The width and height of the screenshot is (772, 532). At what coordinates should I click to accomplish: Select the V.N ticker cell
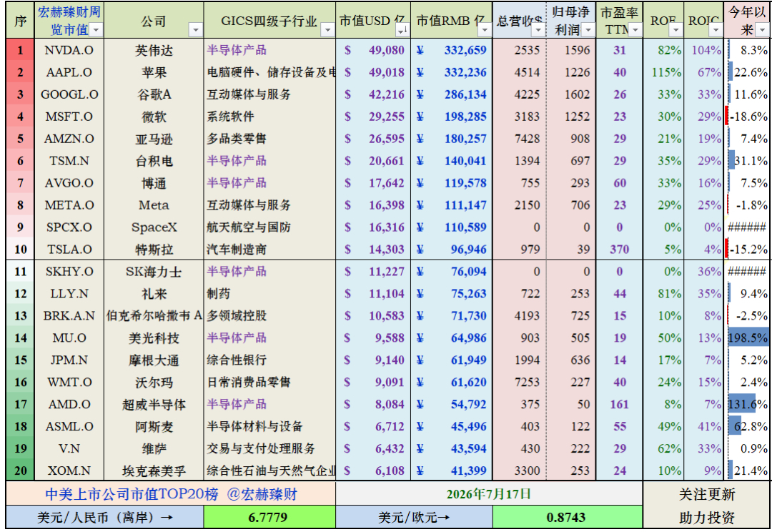(69, 449)
